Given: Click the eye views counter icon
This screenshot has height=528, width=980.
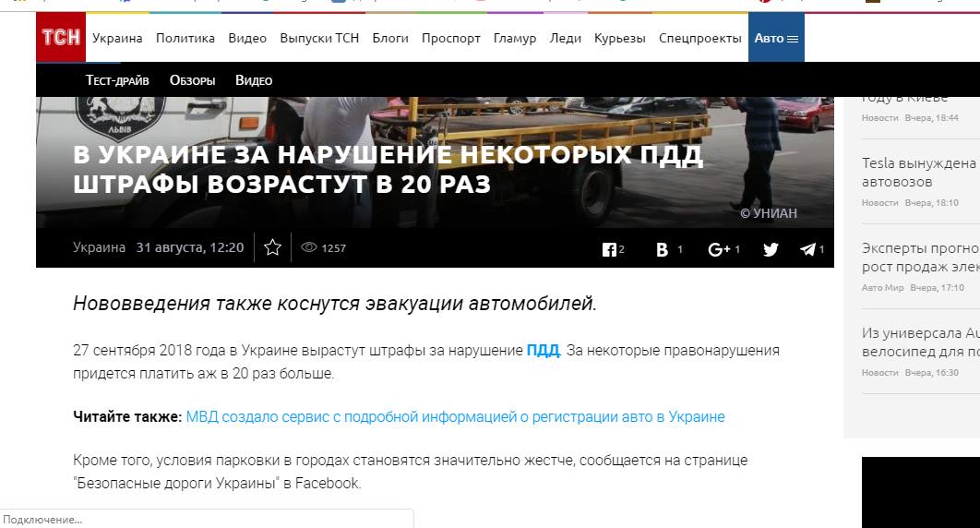Looking at the screenshot, I should (x=309, y=247).
